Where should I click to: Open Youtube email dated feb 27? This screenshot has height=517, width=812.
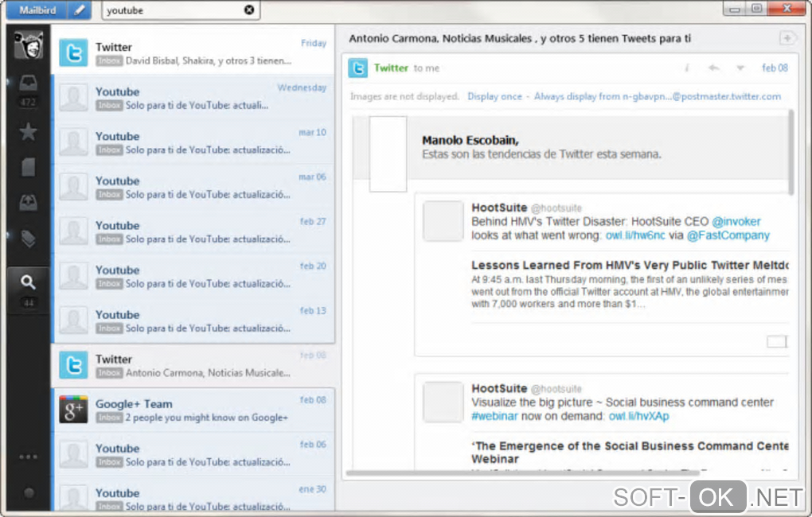point(193,231)
